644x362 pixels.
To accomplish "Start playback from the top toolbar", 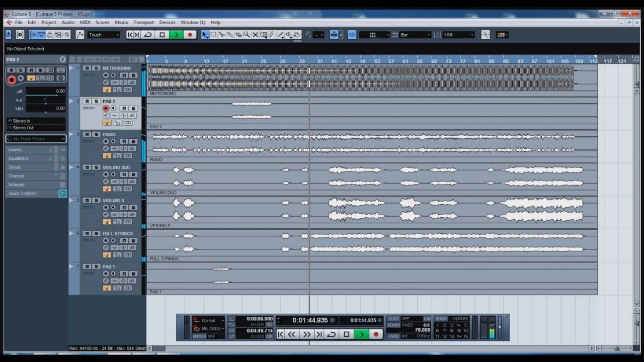I will point(176,35).
